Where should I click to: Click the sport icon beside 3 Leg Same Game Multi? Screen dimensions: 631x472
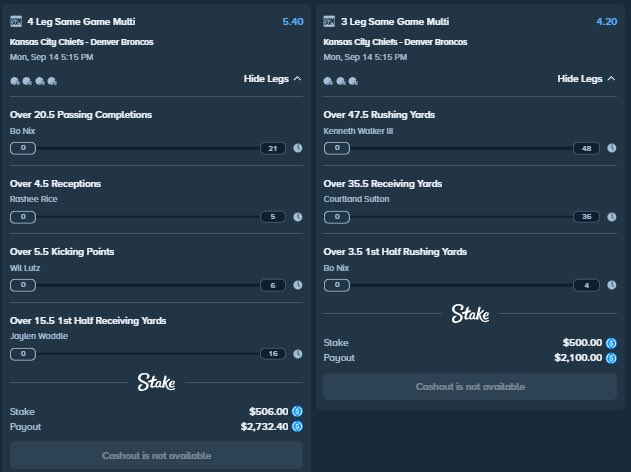click(x=329, y=21)
